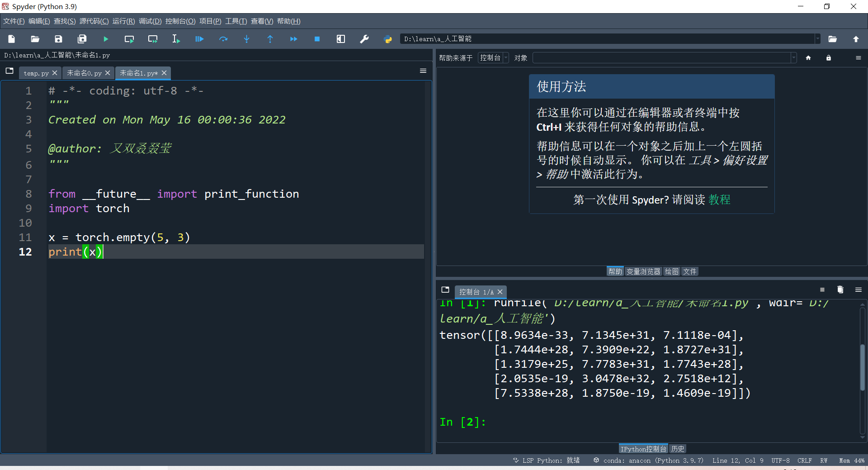Remove all variables using the trash icon

pos(840,290)
